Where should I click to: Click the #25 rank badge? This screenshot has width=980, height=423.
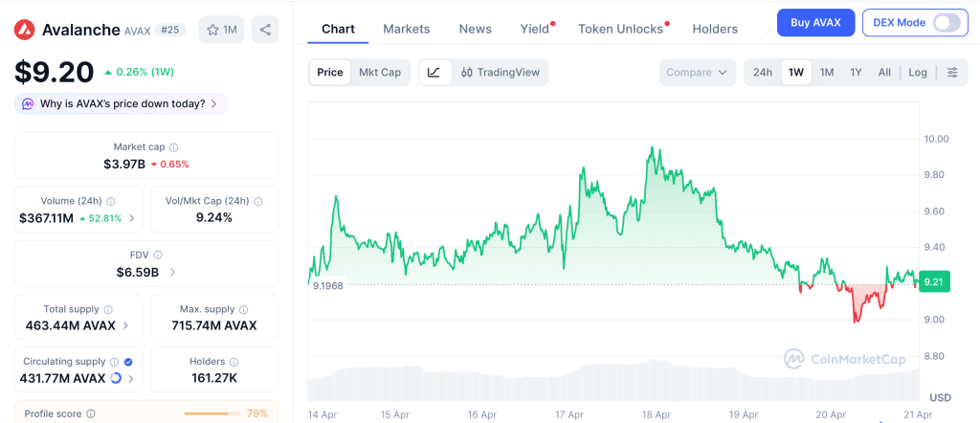169,30
